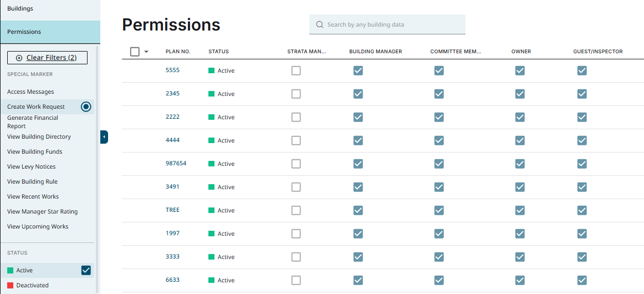This screenshot has height=294, width=644.
Task: Check Strata Manager box for plan 3491
Action: click(296, 187)
